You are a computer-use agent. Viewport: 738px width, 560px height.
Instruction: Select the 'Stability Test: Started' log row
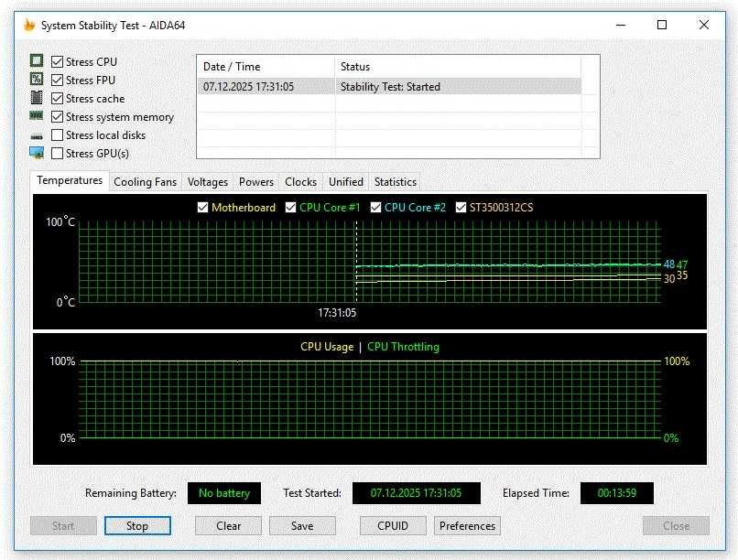point(390,87)
